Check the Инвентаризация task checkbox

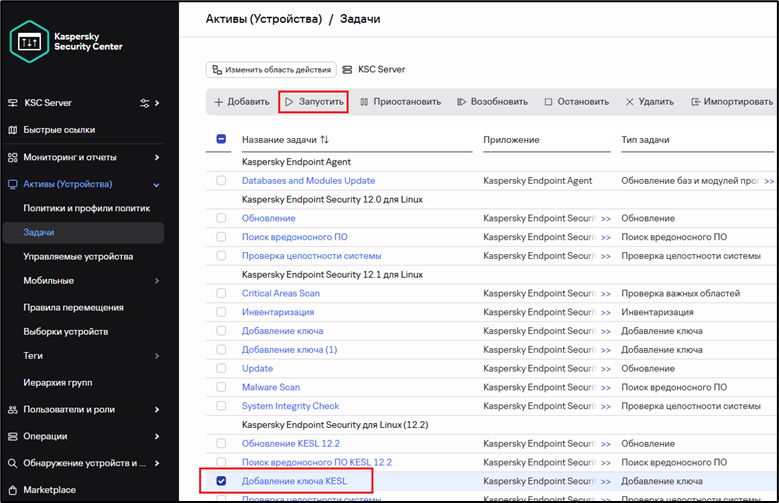coord(221,312)
